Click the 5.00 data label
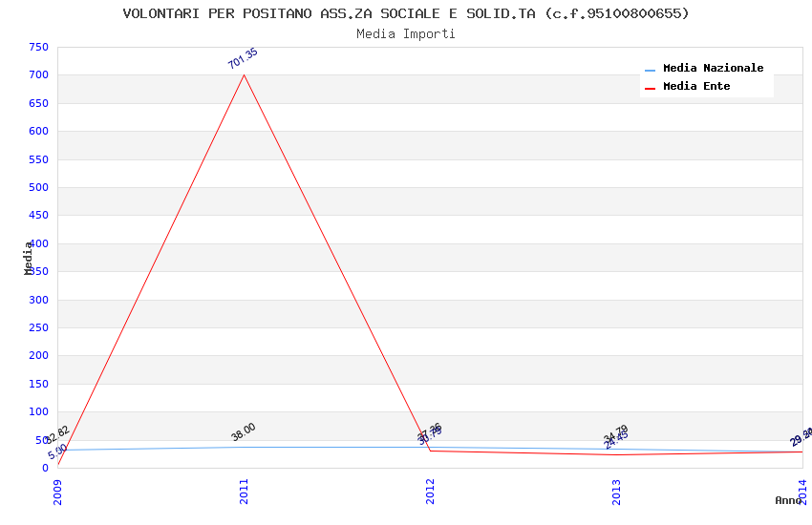 [57, 451]
